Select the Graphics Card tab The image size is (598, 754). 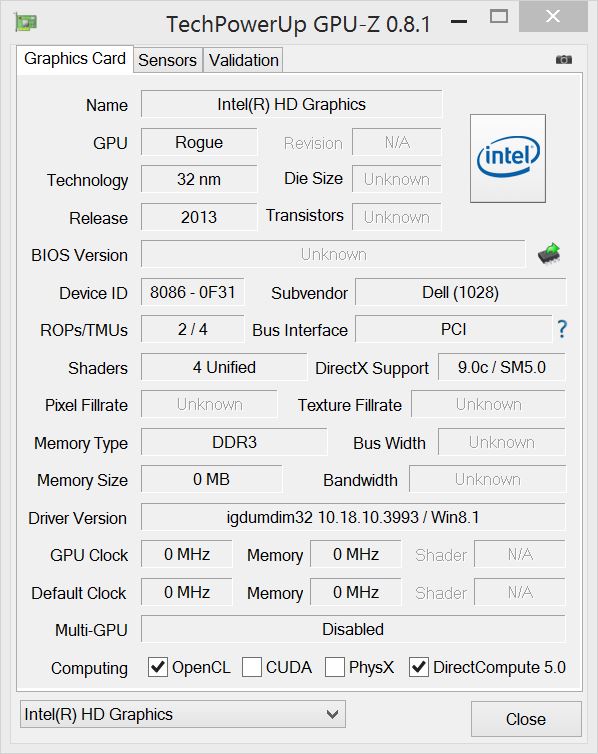[x=75, y=59]
